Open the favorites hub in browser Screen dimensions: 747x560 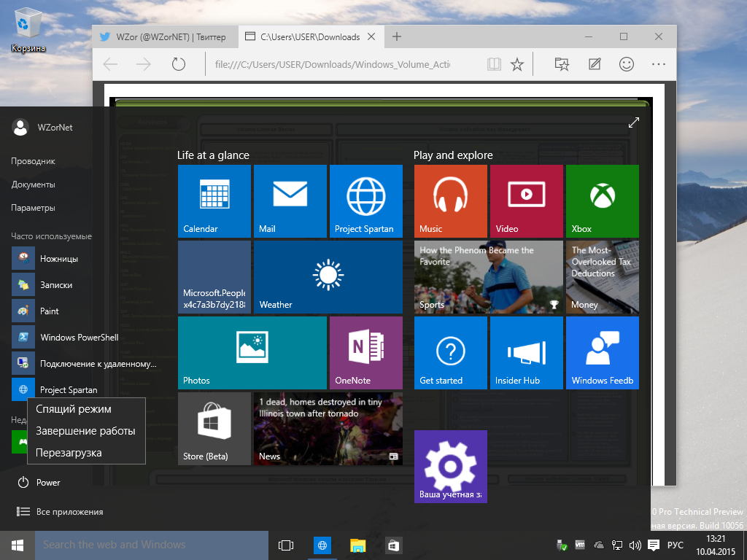pos(562,64)
